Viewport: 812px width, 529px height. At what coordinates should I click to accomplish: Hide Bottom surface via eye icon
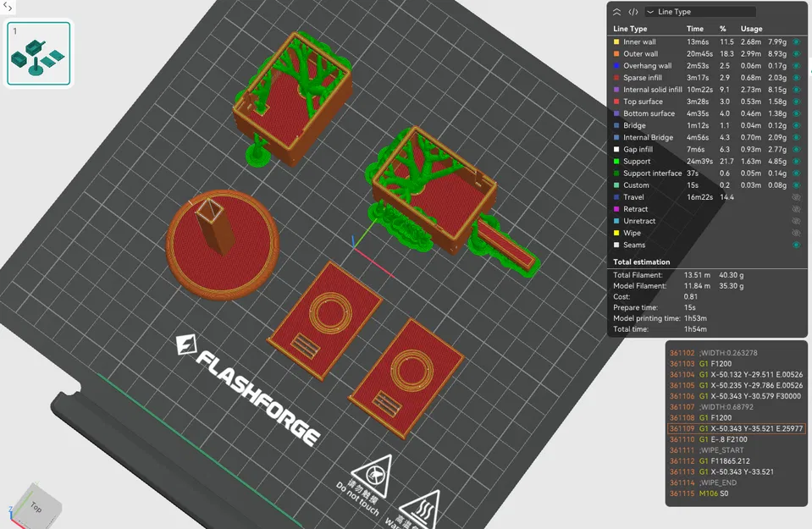point(797,113)
